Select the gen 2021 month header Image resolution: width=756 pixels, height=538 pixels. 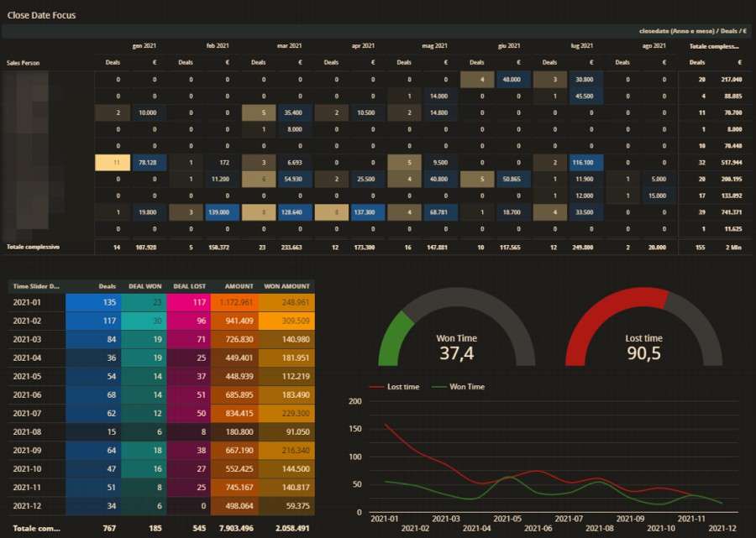144,46
